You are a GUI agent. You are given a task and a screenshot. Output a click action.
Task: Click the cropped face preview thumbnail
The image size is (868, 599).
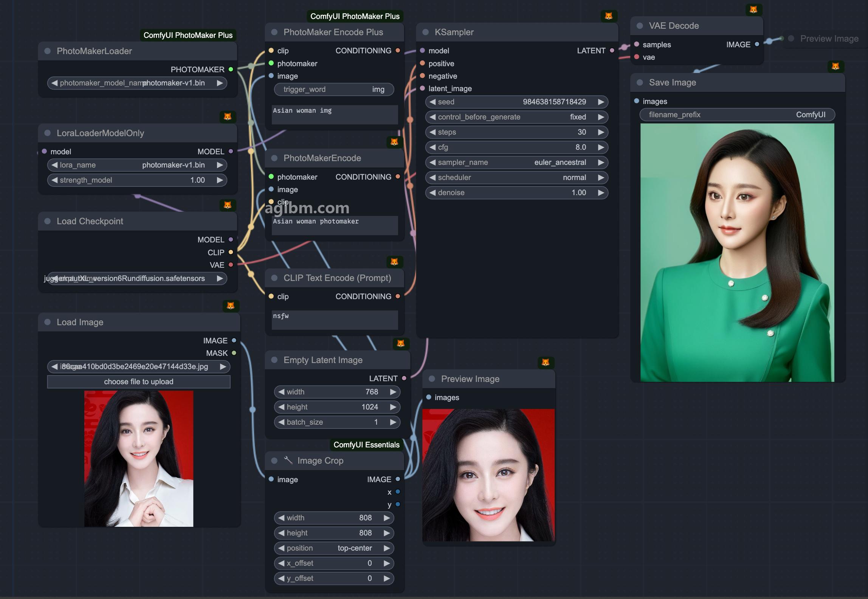coord(488,475)
